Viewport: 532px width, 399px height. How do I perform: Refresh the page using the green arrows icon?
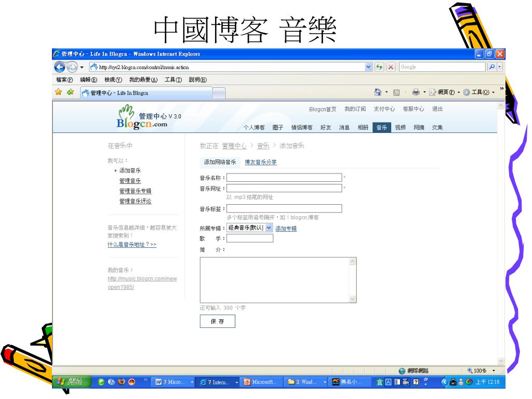click(379, 67)
